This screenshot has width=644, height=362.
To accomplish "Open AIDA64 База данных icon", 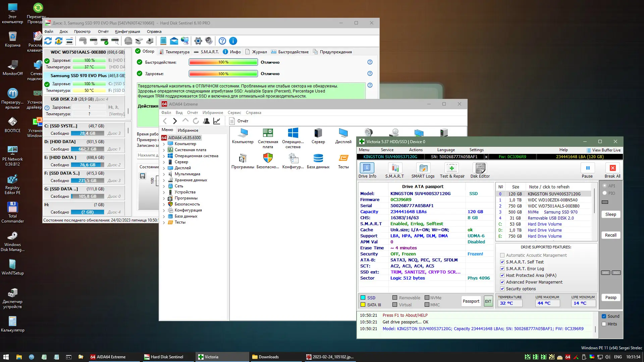I will tap(318, 158).
